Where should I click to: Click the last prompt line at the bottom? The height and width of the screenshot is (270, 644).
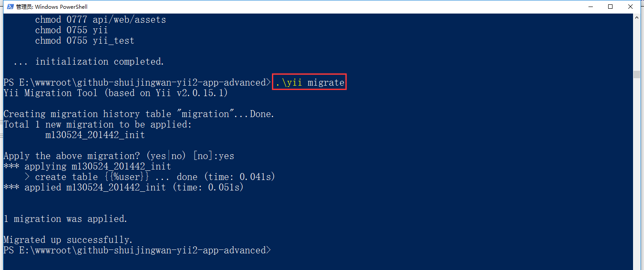point(137,250)
